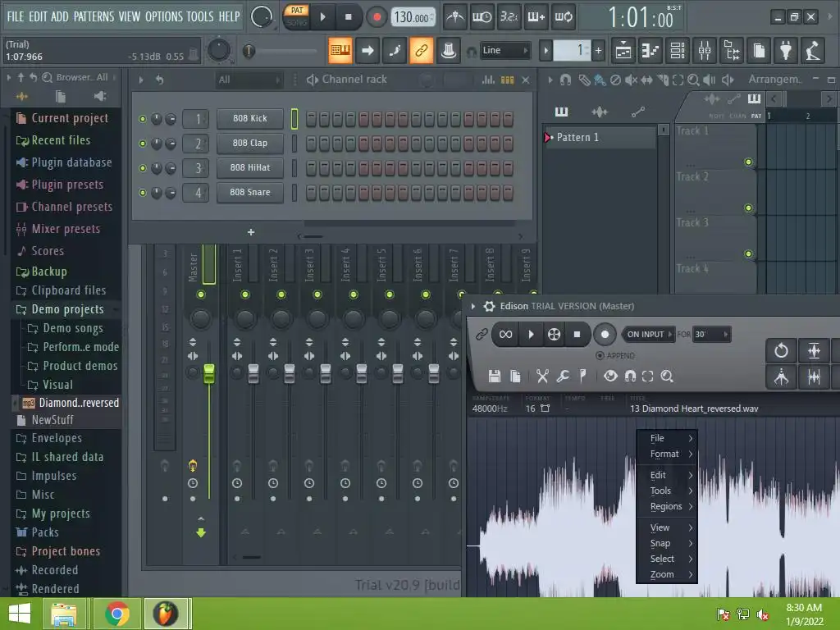
Task: Mute Insert 1 mixer track
Action: click(244, 294)
